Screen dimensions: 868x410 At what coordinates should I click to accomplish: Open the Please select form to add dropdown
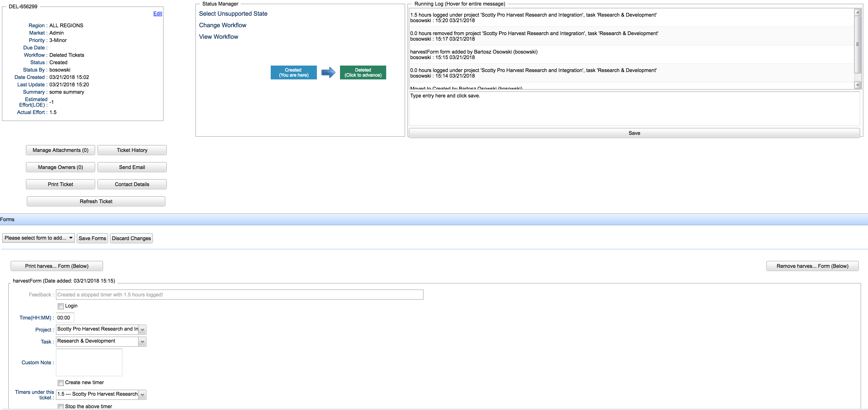tap(38, 238)
